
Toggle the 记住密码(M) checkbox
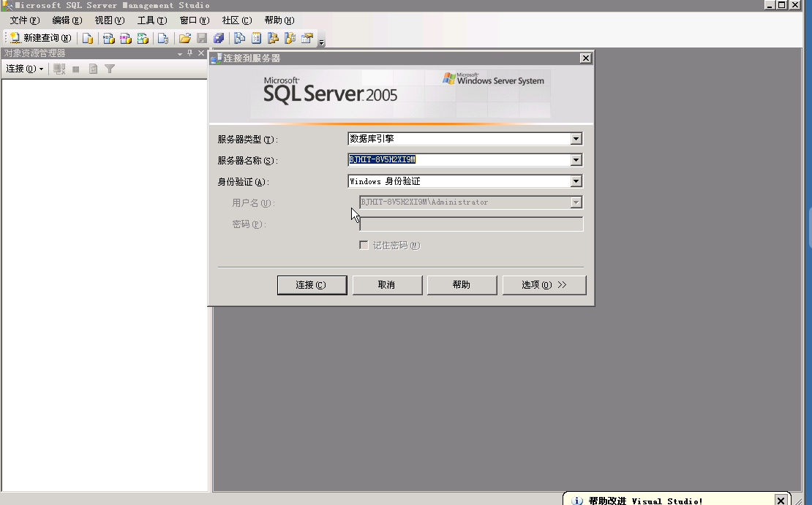click(x=364, y=246)
